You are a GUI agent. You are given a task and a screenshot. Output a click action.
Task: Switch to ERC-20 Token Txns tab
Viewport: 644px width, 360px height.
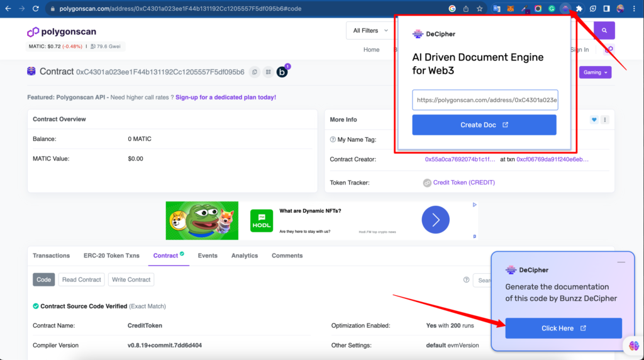tap(111, 256)
